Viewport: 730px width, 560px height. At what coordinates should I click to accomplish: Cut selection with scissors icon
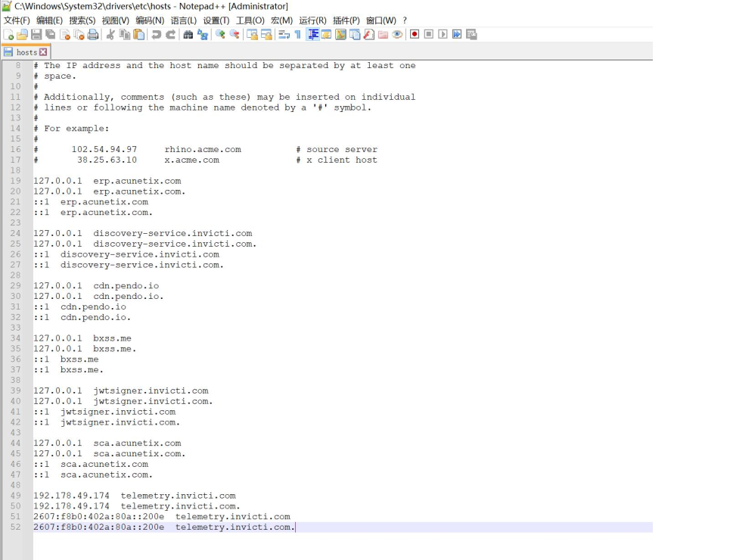click(x=110, y=35)
